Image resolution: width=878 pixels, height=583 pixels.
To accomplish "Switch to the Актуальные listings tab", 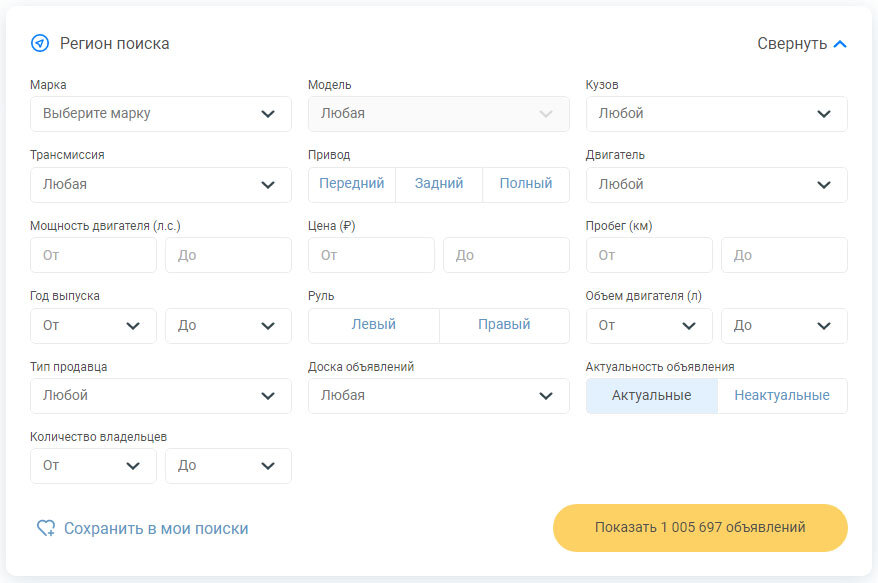I will (x=652, y=396).
